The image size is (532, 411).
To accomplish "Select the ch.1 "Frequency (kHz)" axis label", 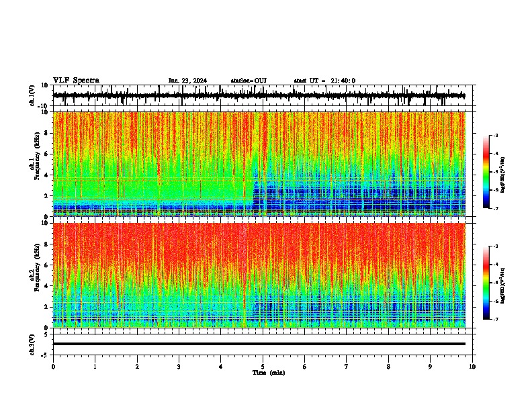I will (x=37, y=156).
